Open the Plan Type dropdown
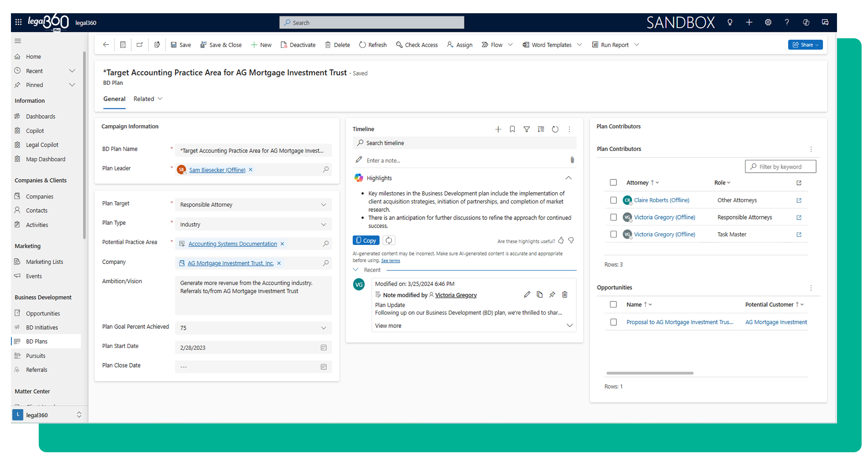 (x=323, y=225)
